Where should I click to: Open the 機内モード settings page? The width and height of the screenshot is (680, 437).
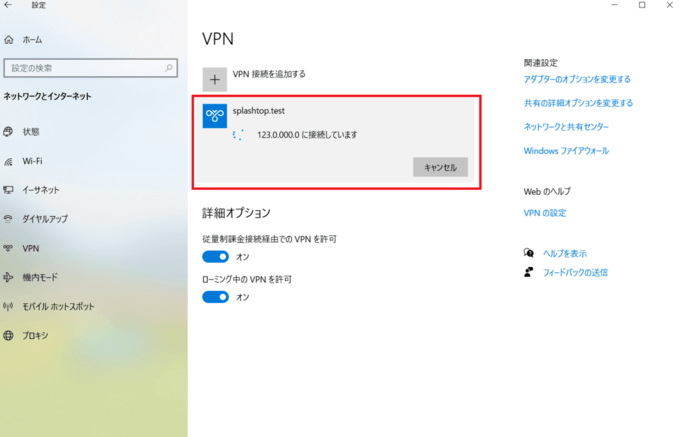[40, 277]
